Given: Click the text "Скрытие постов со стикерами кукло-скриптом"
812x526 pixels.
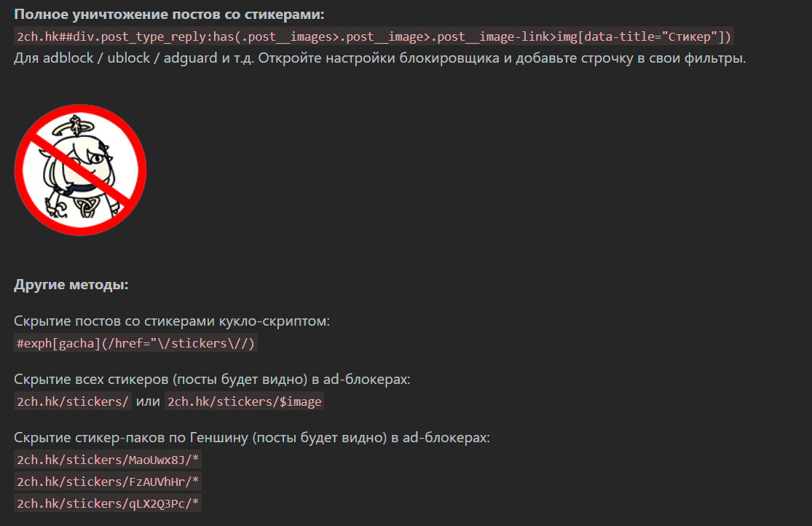Looking at the screenshot, I should (172, 321).
